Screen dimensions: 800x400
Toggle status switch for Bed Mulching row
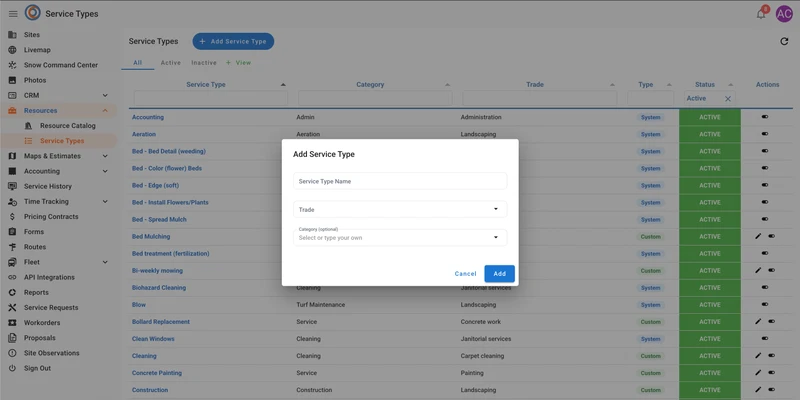tap(771, 236)
